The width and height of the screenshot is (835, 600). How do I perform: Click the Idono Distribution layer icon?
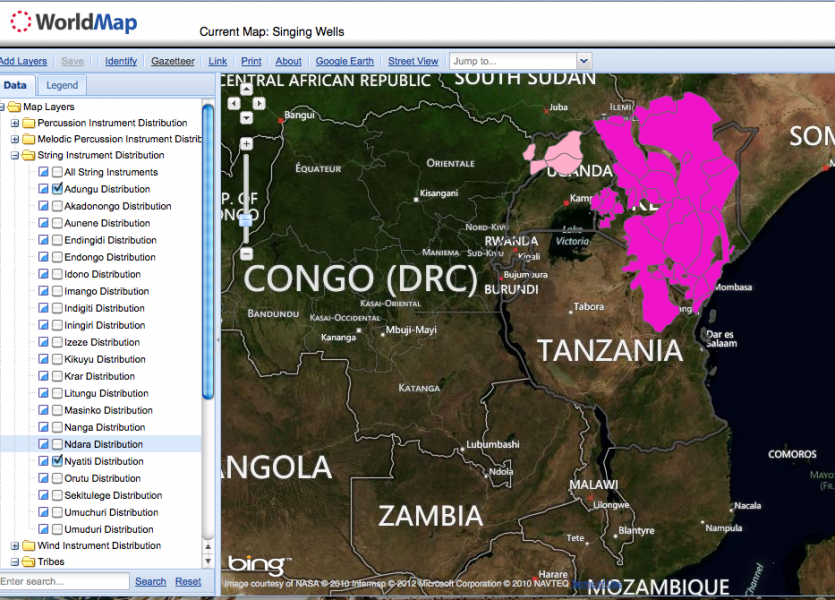pyautogui.click(x=44, y=274)
